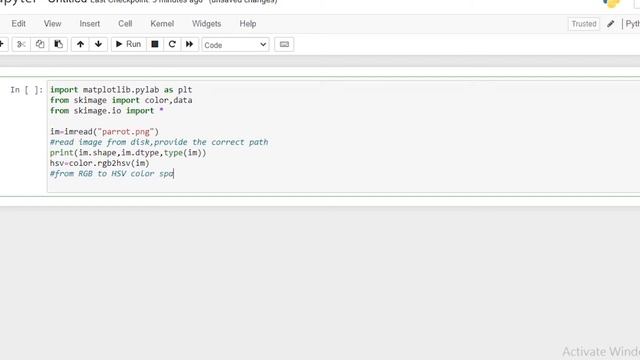Open the View menu
This screenshot has width=640, height=360.
[x=52, y=24]
